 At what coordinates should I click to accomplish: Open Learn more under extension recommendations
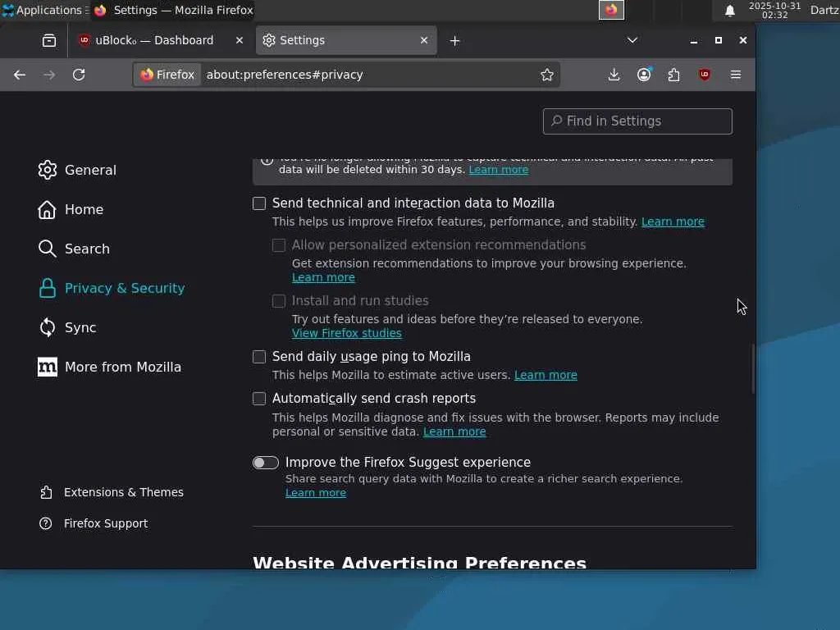click(x=323, y=277)
